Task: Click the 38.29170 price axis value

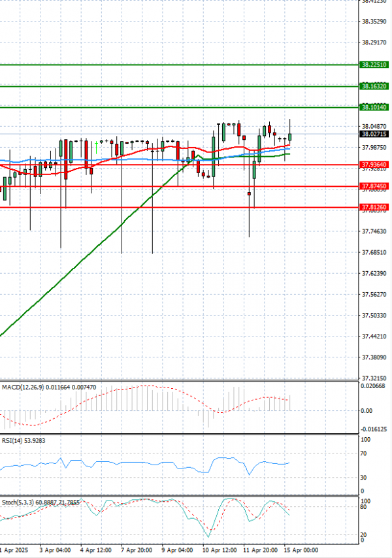Action: pos(374,42)
